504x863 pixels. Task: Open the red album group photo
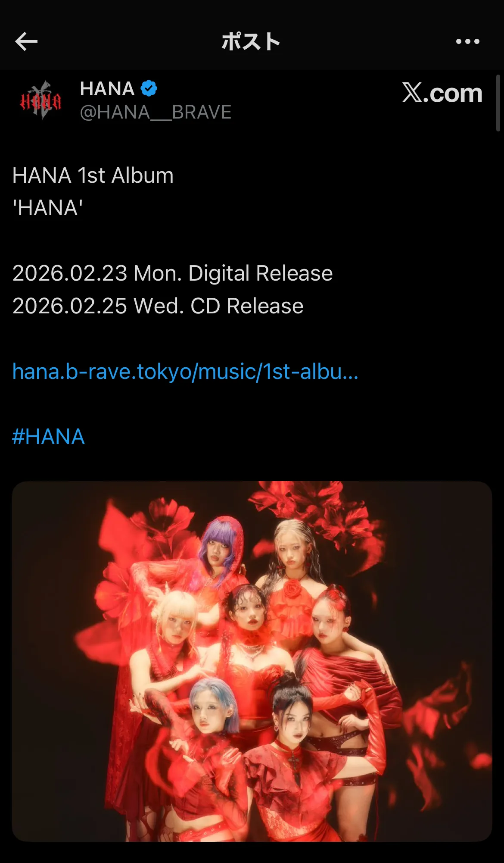(x=252, y=661)
